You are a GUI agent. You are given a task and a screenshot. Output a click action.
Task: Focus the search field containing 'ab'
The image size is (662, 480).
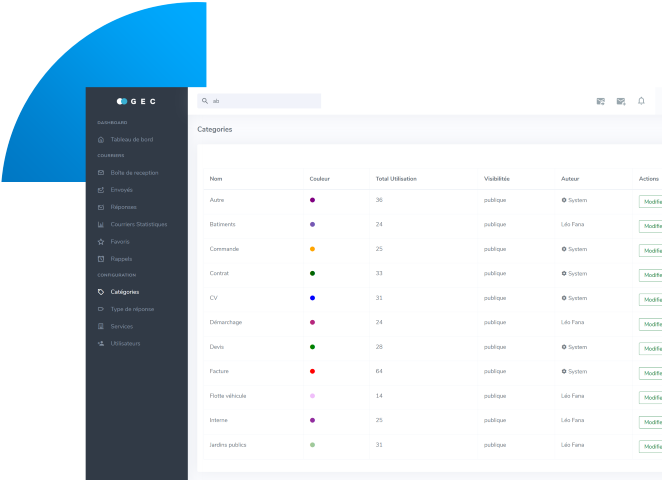(x=262, y=101)
